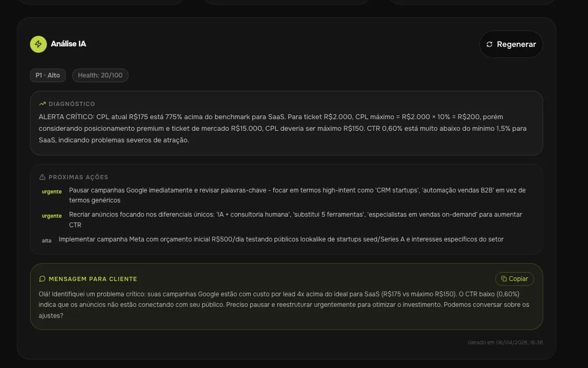The image size is (588, 368).
Task: Copy the client message with Copiar button
Action: pos(514,279)
